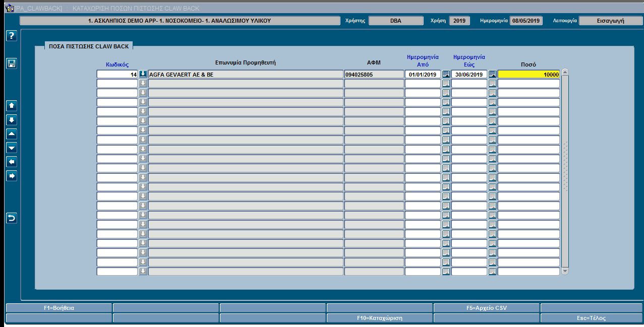The height and width of the screenshot is (327, 644).
Task: Click the scrollbar down arrow of the grid
Action: click(565, 271)
